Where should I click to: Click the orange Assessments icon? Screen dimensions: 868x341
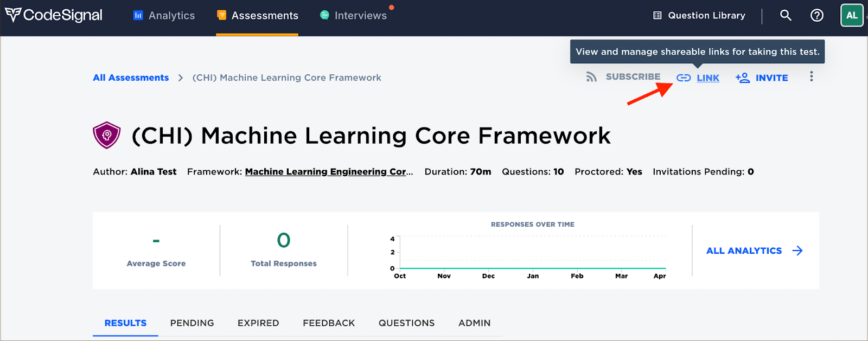[221, 15]
